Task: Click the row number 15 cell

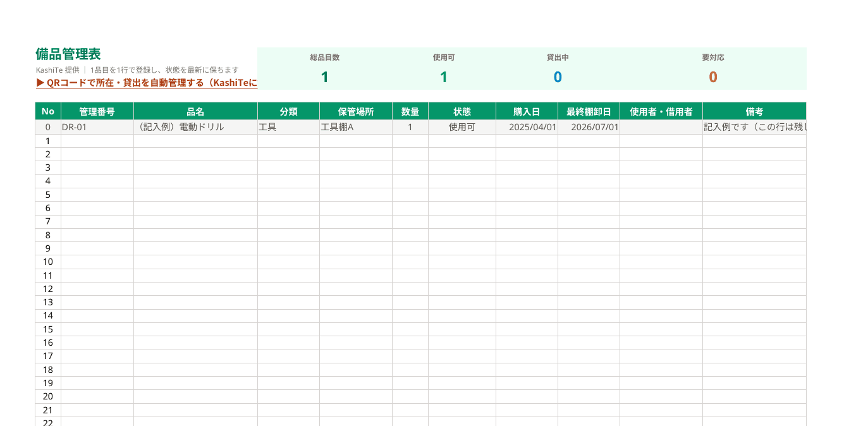Action: [48, 329]
